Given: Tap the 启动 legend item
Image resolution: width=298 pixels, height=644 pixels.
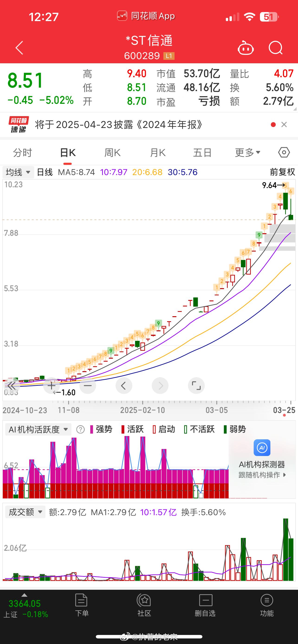Looking at the screenshot, I should click(x=164, y=430).
